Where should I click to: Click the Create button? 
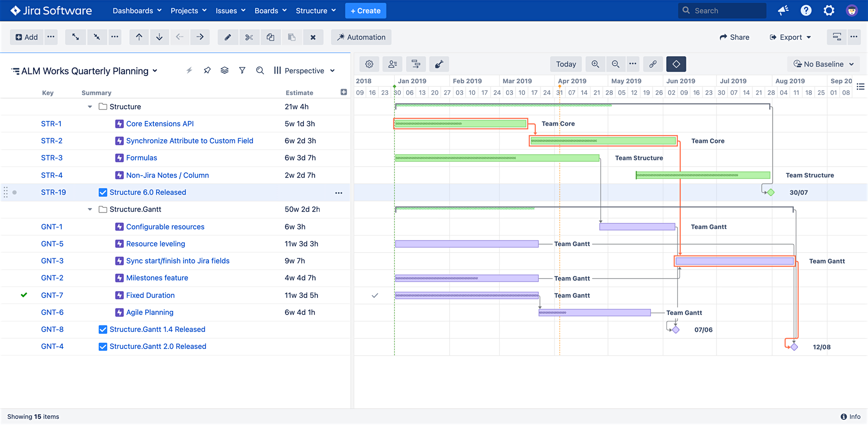(366, 10)
